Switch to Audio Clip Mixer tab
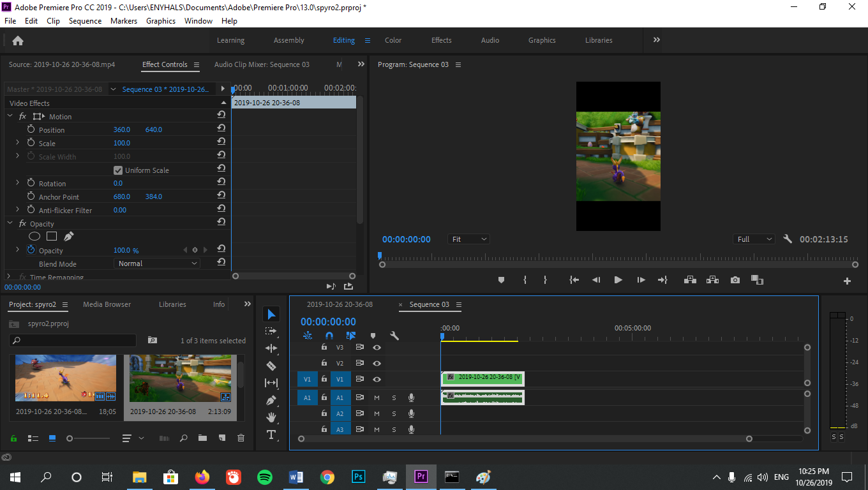 pos(262,64)
